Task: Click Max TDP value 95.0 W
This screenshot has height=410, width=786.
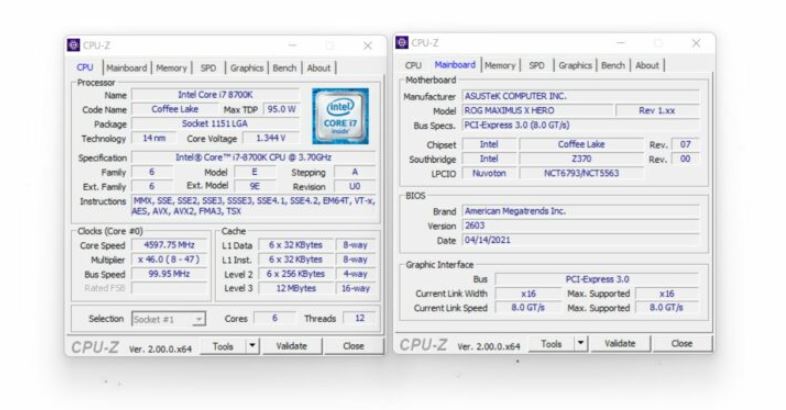Action: (281, 109)
